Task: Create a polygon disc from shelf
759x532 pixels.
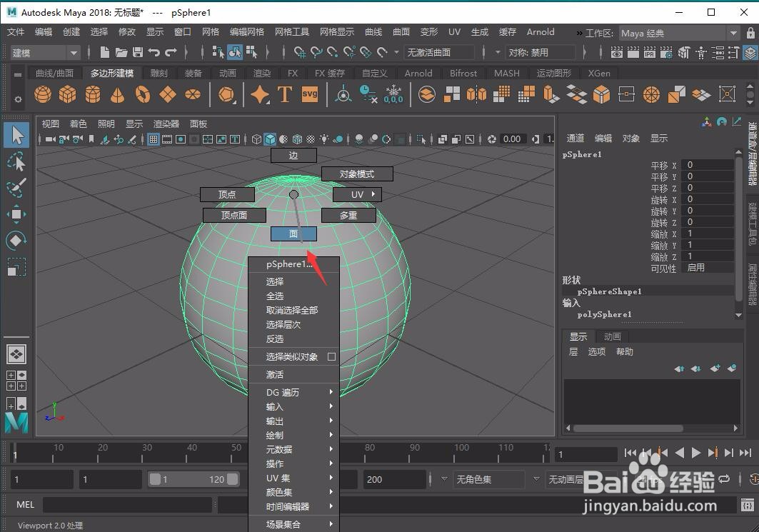Action: [193, 94]
